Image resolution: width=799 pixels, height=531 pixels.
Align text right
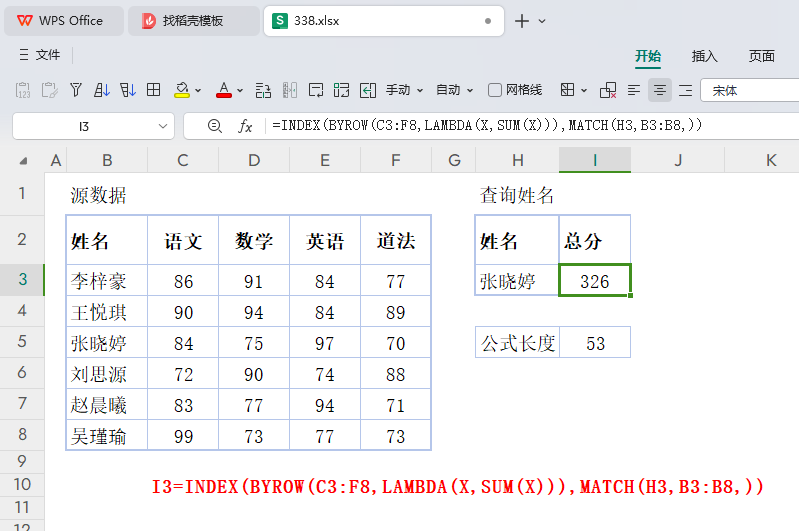(686, 90)
